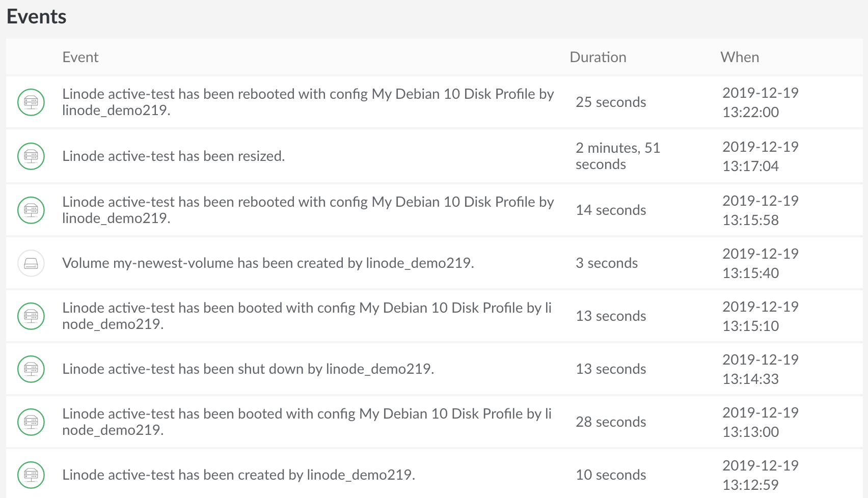Select the '2 minutes, 51 seconds' duration cell
The width and height of the screenshot is (868, 498).
(617, 156)
